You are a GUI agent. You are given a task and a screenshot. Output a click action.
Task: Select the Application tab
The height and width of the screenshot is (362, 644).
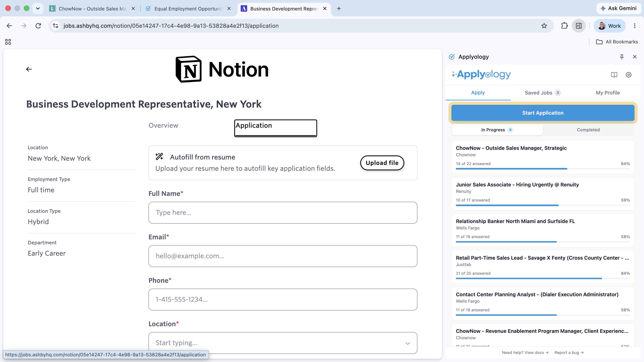coord(276,128)
